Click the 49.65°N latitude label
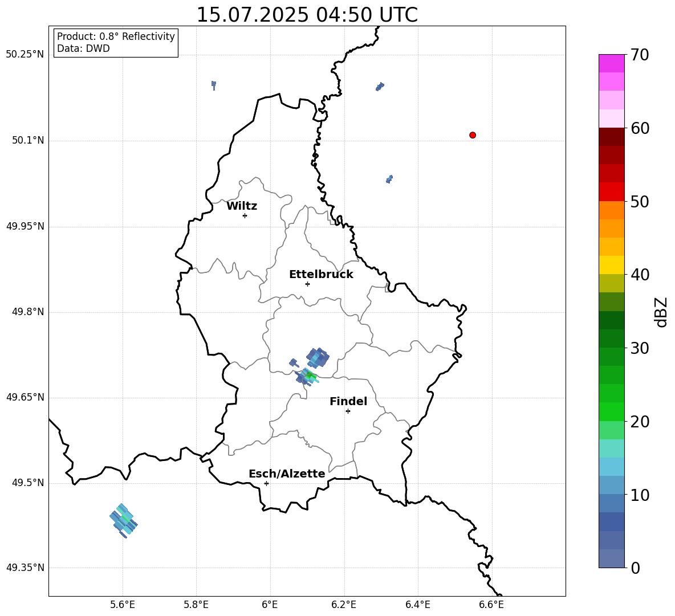 click(x=25, y=397)
